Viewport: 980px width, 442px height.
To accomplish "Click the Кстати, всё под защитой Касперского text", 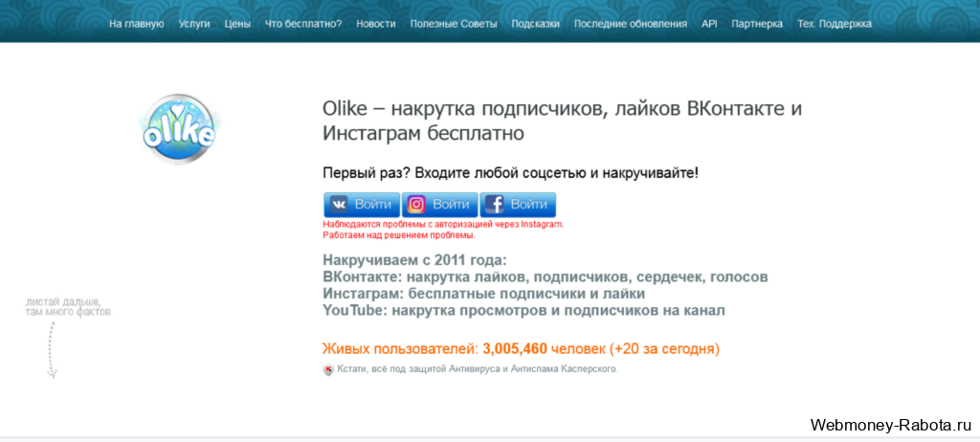I will 478,369.
